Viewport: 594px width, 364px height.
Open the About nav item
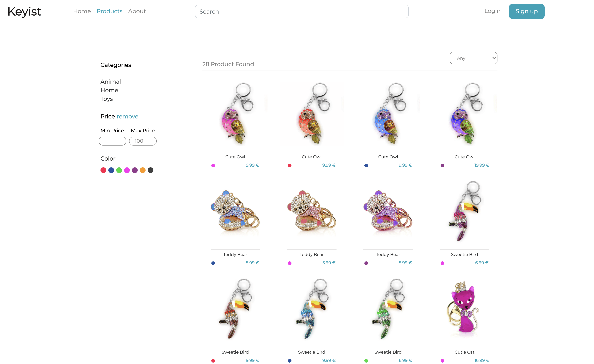coord(137,11)
